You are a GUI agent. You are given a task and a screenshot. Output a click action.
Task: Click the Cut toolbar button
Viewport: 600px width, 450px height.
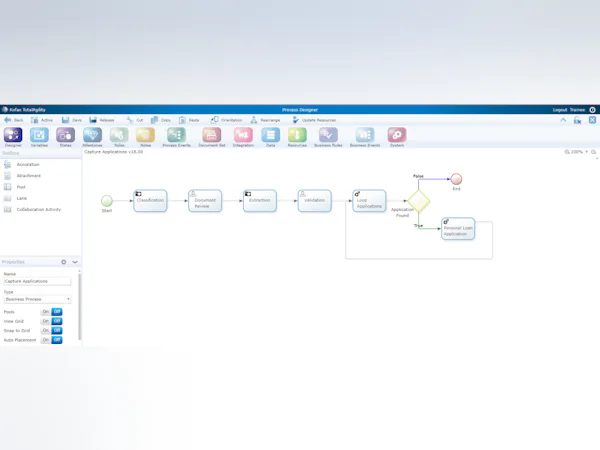pos(135,120)
